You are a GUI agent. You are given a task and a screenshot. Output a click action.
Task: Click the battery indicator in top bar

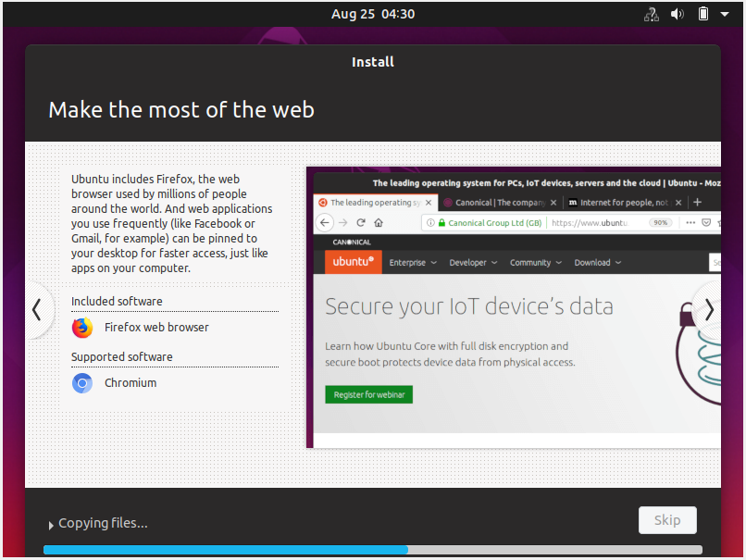[x=703, y=14]
